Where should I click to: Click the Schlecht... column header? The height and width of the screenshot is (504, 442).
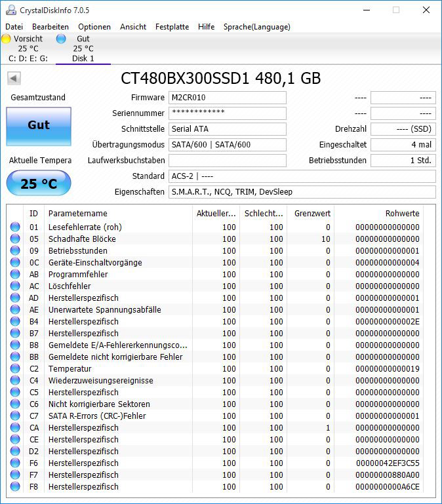coord(263,214)
